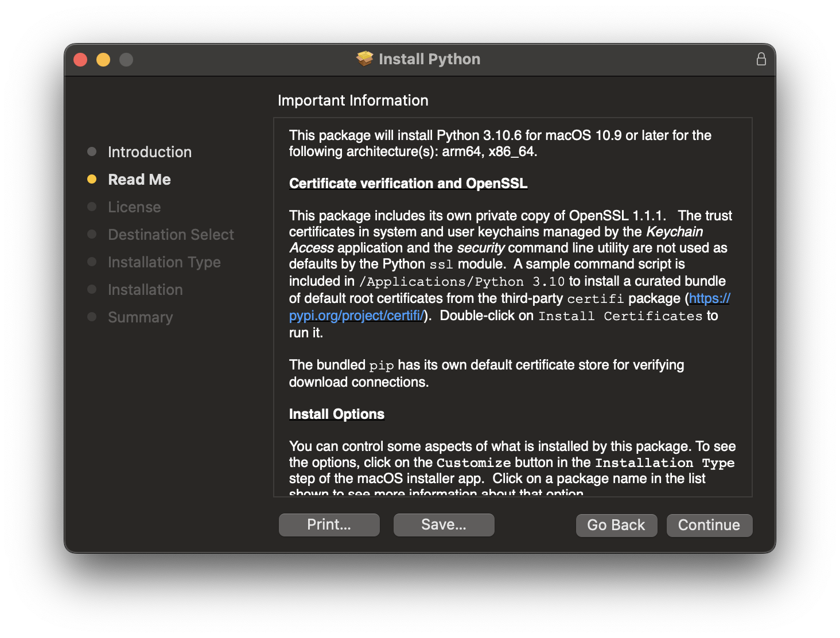The width and height of the screenshot is (840, 638).
Task: Open the pypi.org certifi link
Action: click(356, 316)
